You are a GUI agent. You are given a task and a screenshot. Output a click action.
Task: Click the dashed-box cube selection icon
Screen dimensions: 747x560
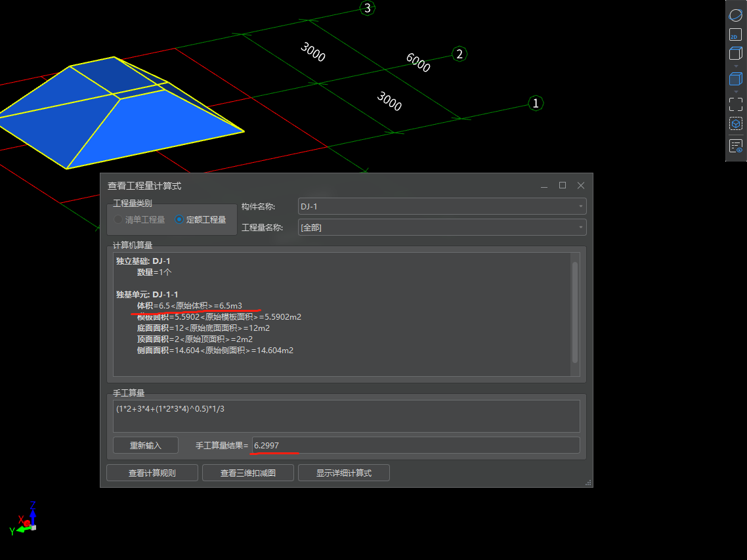736,124
